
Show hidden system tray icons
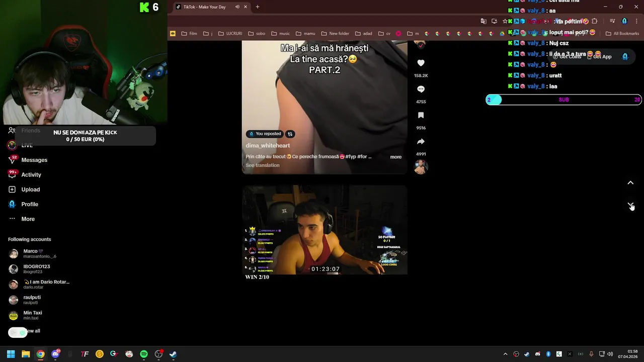(x=506, y=354)
